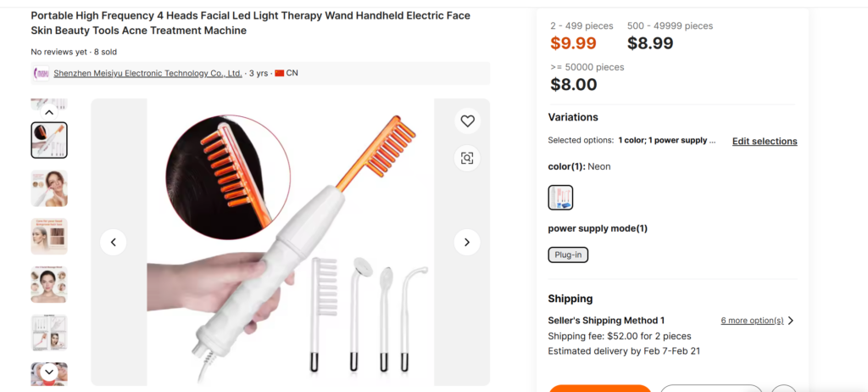The image size is (868, 392).
Task: Show the hair comparison thumbnail
Action: click(x=49, y=237)
